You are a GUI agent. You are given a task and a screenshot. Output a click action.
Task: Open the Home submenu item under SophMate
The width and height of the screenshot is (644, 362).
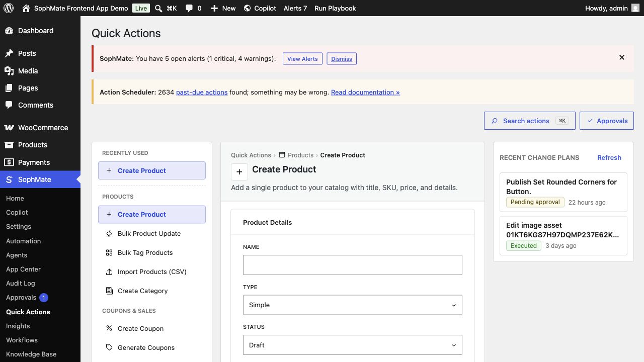click(15, 198)
